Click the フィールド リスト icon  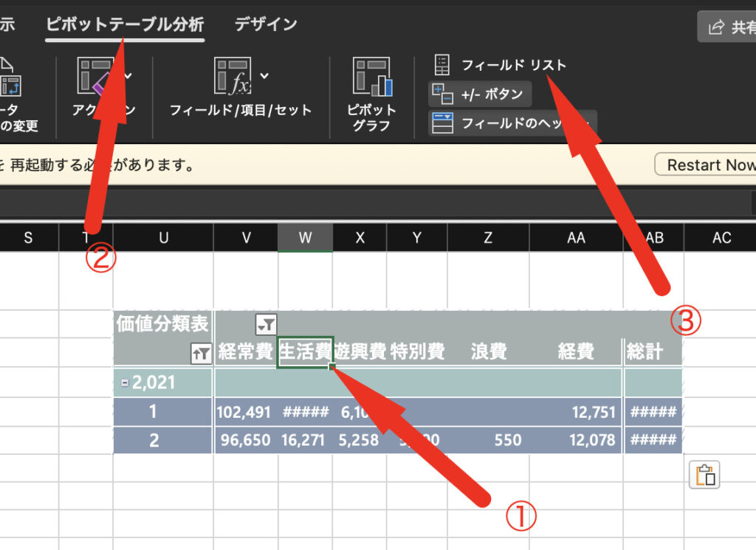[x=441, y=65]
